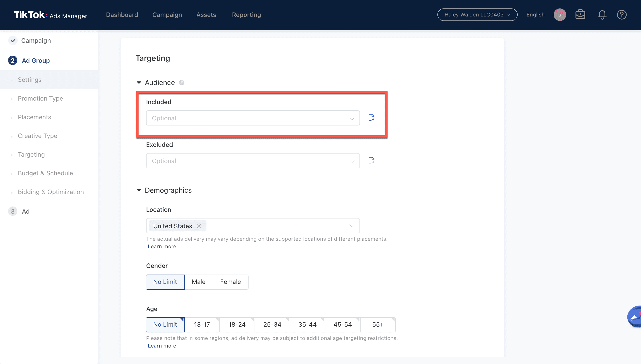The height and width of the screenshot is (364, 641).
Task: Open the notifications bell
Action: (x=602, y=15)
